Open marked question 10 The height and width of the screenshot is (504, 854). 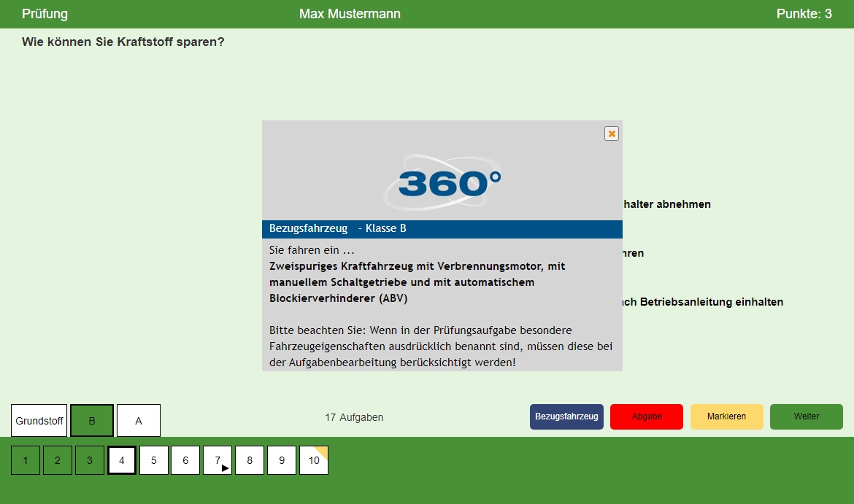click(314, 460)
